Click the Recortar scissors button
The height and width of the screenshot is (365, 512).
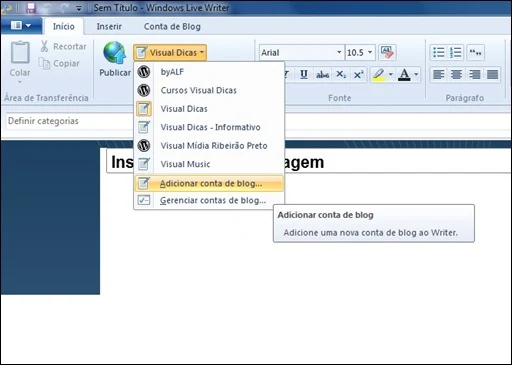pos(63,46)
